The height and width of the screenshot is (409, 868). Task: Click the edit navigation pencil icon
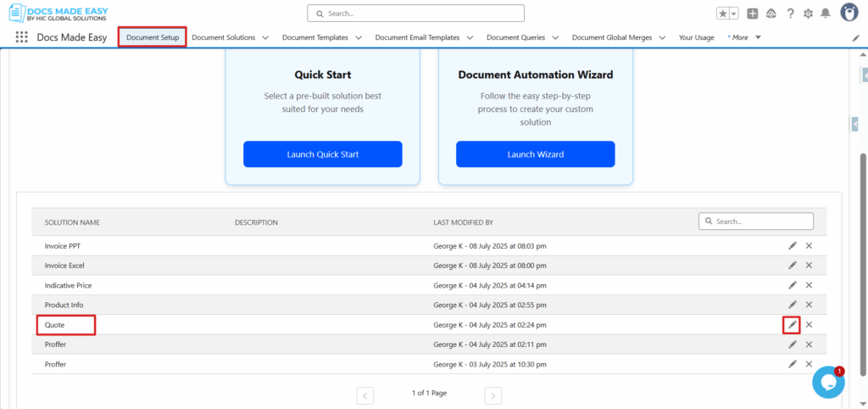pyautogui.click(x=856, y=38)
